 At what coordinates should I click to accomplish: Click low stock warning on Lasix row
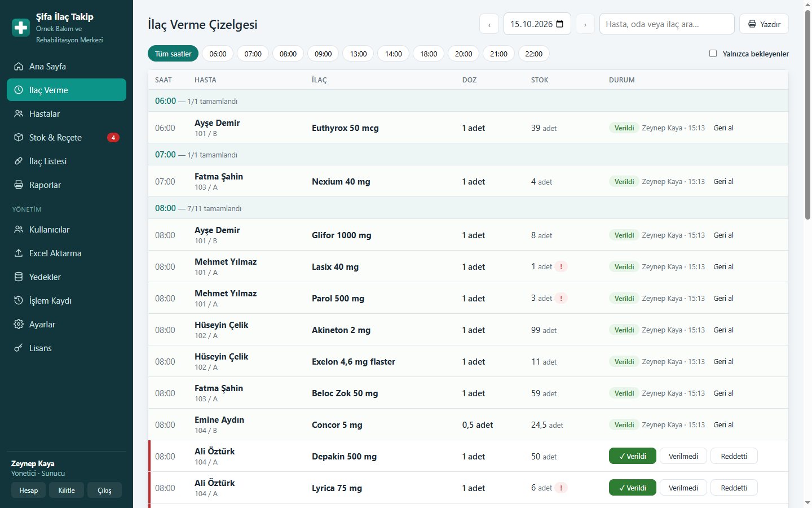coord(561,267)
